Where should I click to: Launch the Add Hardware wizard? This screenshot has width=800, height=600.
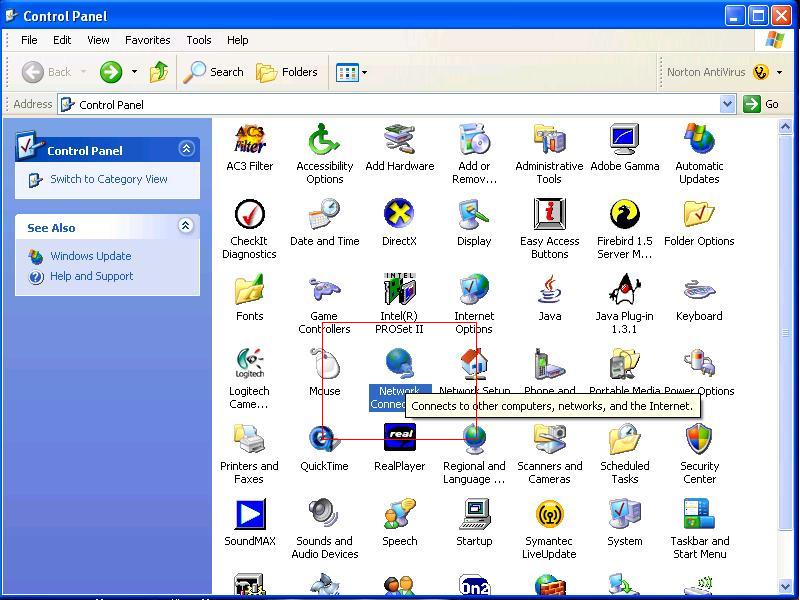tap(399, 139)
